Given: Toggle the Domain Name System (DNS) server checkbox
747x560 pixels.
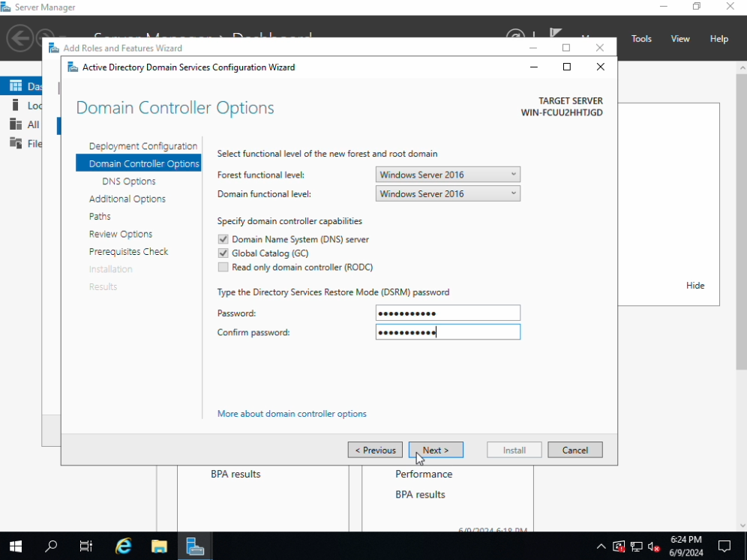Looking at the screenshot, I should [x=223, y=239].
